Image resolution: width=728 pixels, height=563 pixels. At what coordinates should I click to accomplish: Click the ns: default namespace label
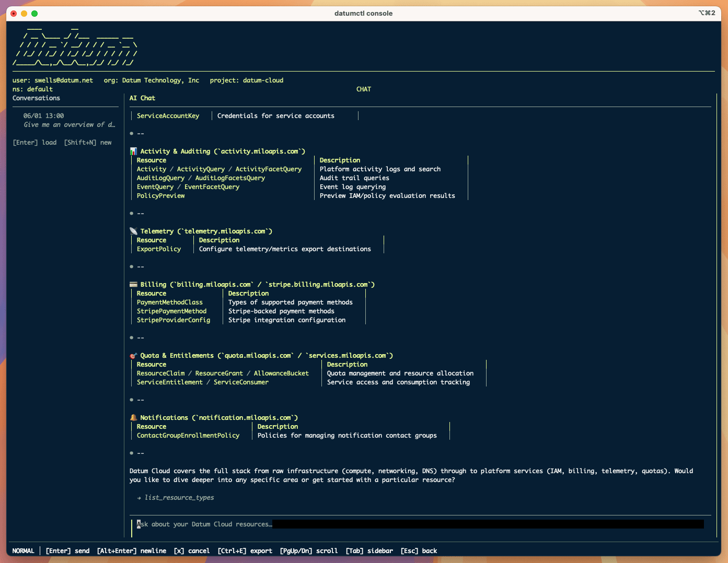coord(32,89)
